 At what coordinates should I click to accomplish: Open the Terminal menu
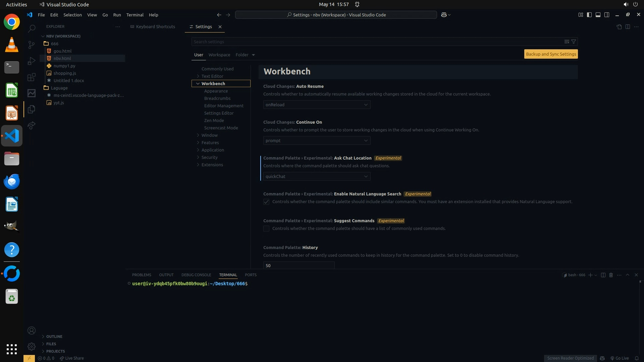[135, 15]
